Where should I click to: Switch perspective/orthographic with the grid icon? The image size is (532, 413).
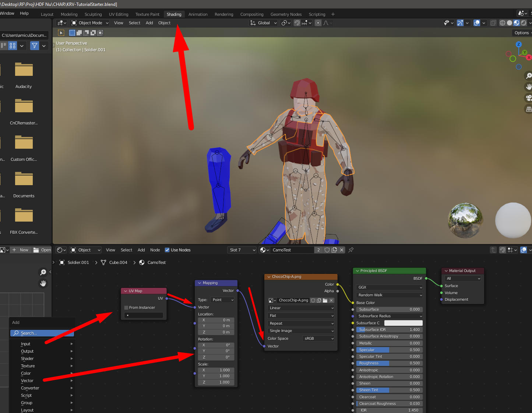point(529,109)
